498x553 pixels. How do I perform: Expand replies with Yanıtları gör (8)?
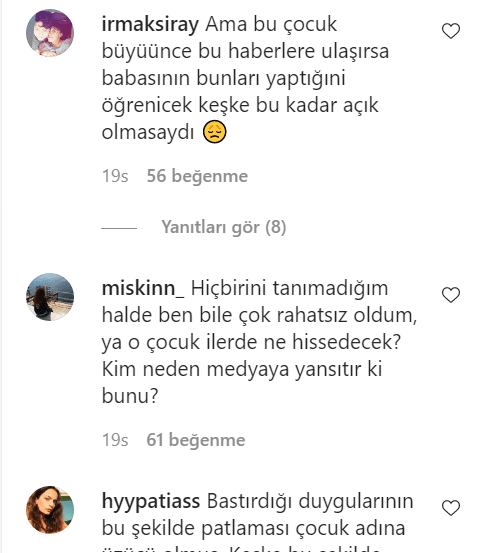point(224,227)
